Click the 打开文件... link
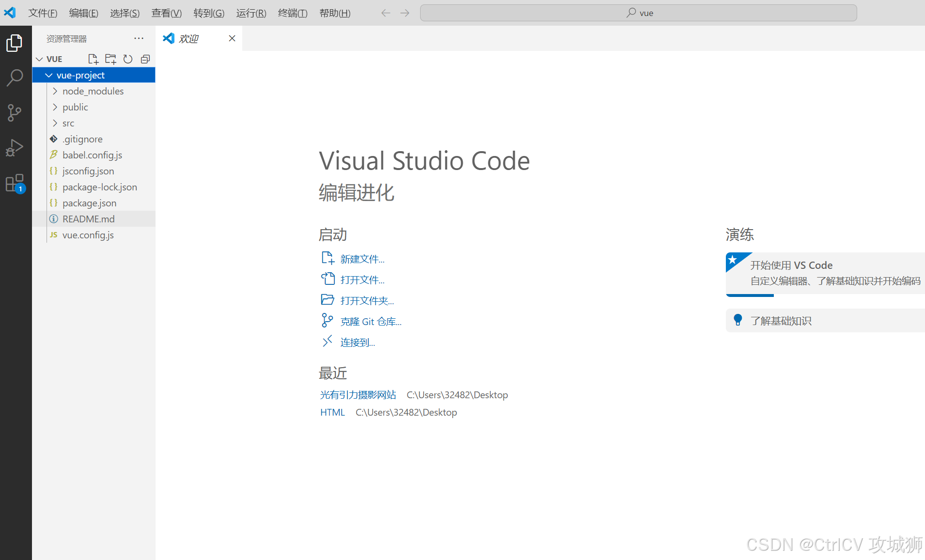 point(362,280)
